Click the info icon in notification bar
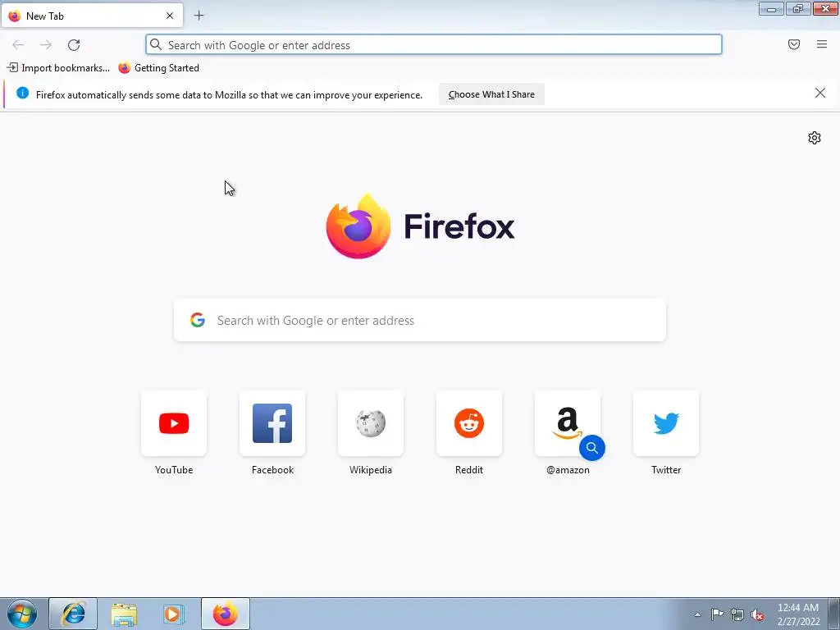 (22, 94)
